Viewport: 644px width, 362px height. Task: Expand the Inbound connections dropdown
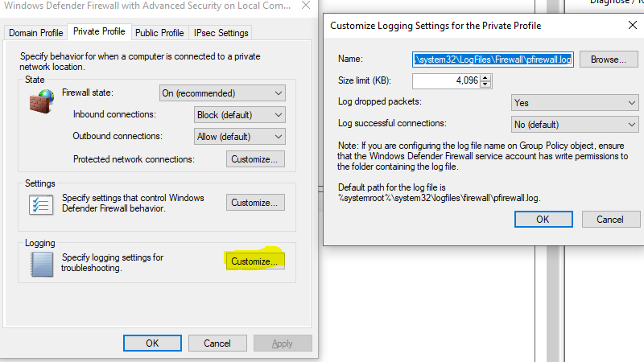(240, 115)
